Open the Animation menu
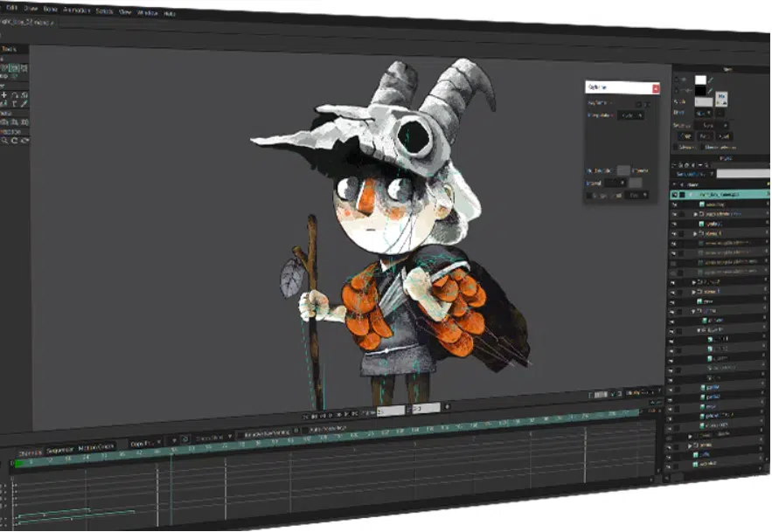This screenshot has width=772, height=532. (x=76, y=10)
